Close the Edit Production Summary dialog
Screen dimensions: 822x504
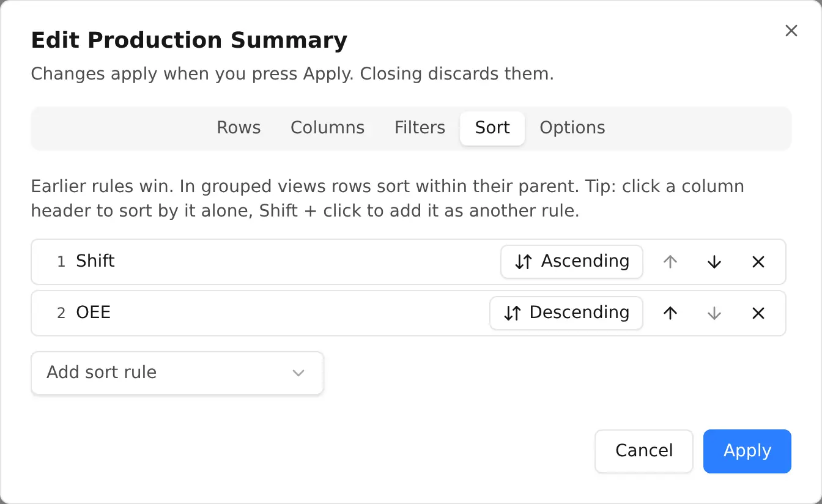(791, 31)
